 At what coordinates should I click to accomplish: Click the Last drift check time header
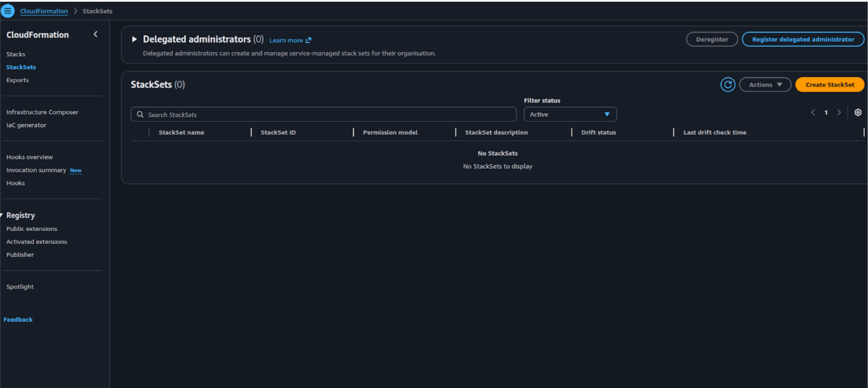pos(715,132)
